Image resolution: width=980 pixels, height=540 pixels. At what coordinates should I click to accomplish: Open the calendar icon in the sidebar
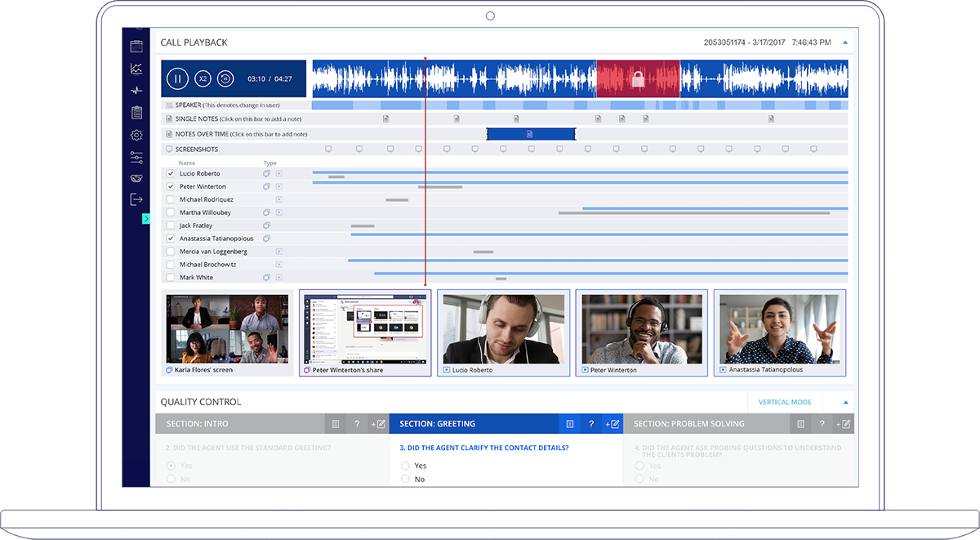136,47
